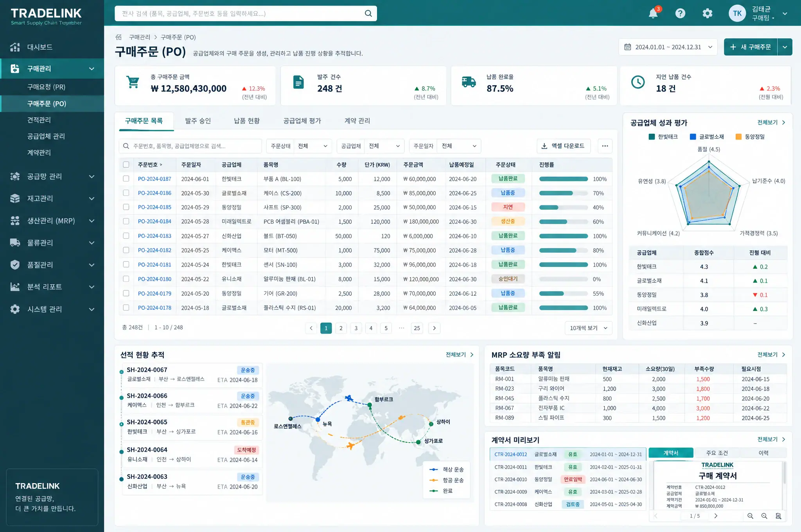Click the 엑셀 다운로드 button

[x=564, y=146]
